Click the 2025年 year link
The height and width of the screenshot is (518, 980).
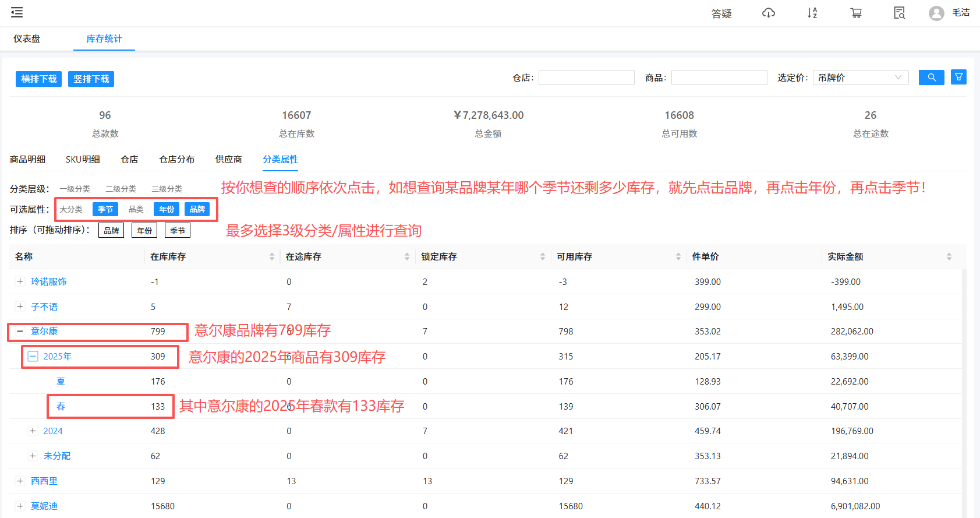pos(58,356)
